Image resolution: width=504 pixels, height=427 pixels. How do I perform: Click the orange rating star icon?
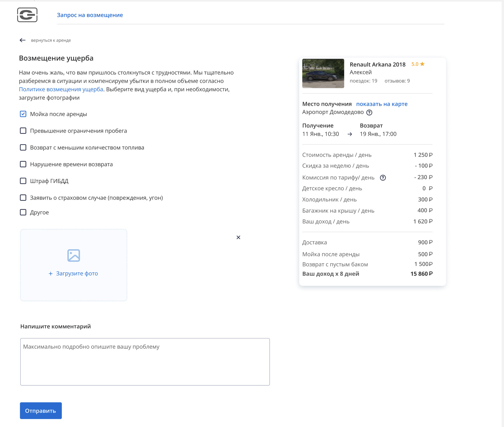click(422, 64)
